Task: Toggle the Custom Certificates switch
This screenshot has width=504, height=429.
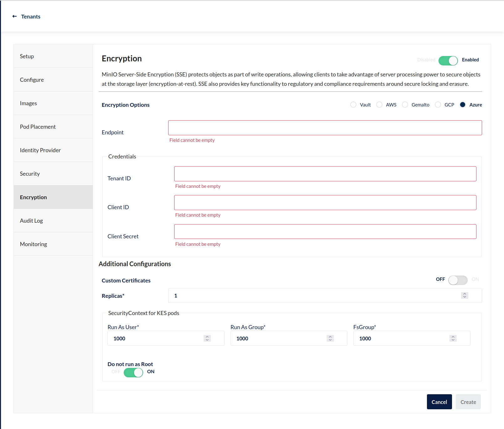Action: (458, 280)
